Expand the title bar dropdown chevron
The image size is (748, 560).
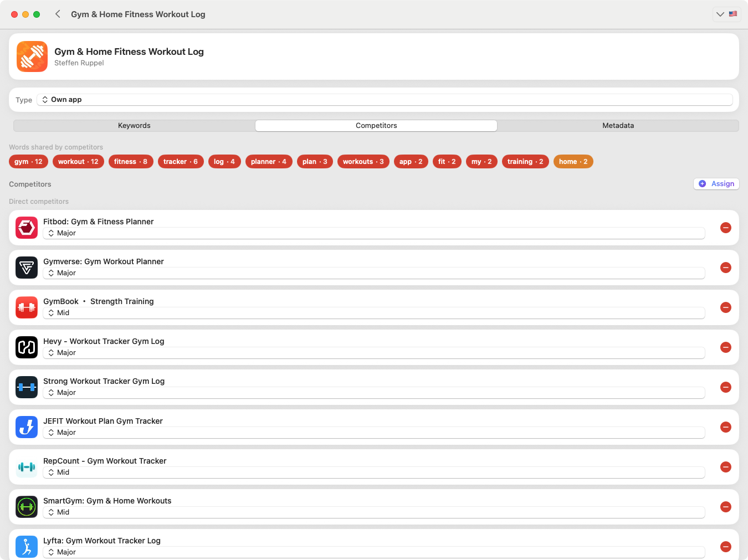click(720, 14)
